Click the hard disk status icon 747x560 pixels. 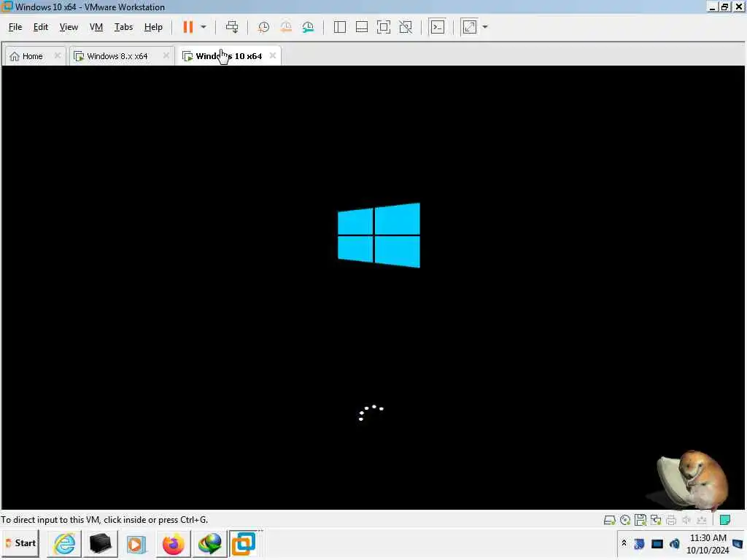pyautogui.click(x=609, y=520)
